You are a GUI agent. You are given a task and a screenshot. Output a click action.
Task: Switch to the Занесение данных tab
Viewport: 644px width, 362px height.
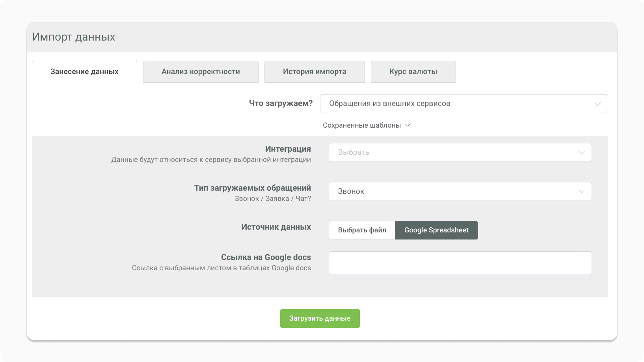(x=84, y=72)
